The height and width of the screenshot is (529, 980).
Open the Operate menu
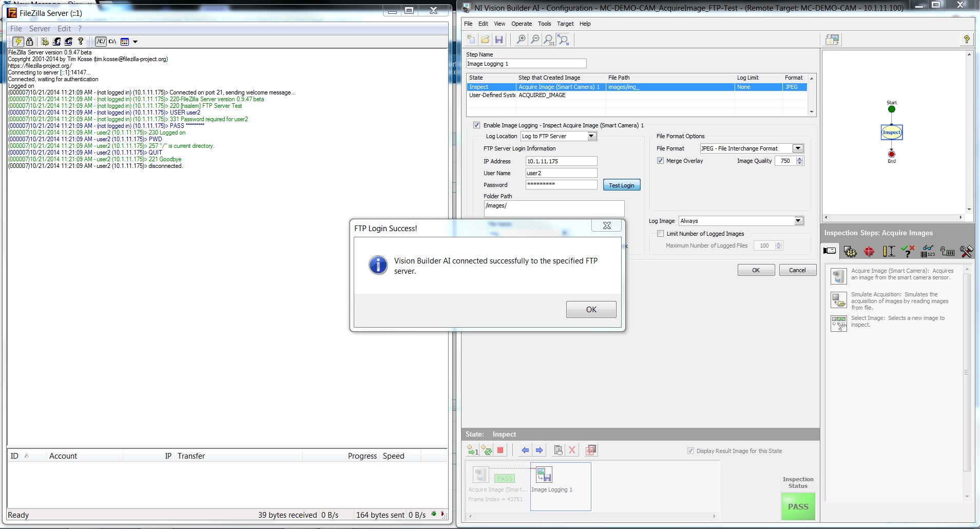(522, 24)
